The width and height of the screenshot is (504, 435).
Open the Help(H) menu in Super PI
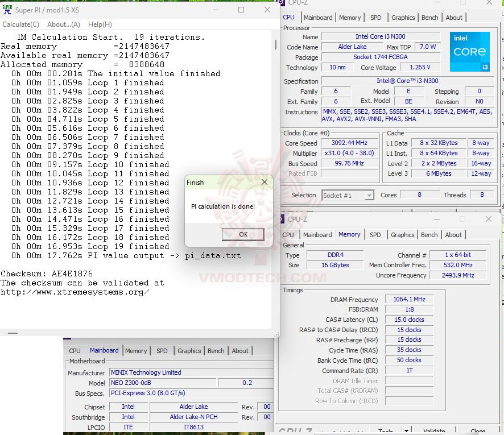[100, 24]
